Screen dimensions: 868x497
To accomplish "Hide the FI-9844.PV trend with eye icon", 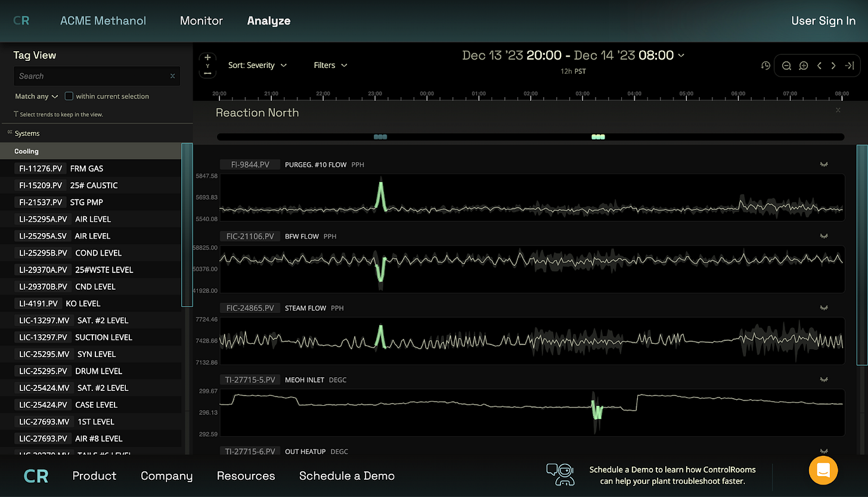I will pyautogui.click(x=824, y=164).
